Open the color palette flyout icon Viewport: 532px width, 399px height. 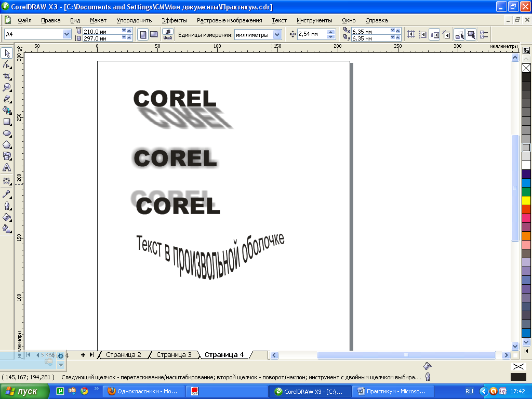[x=526, y=50]
